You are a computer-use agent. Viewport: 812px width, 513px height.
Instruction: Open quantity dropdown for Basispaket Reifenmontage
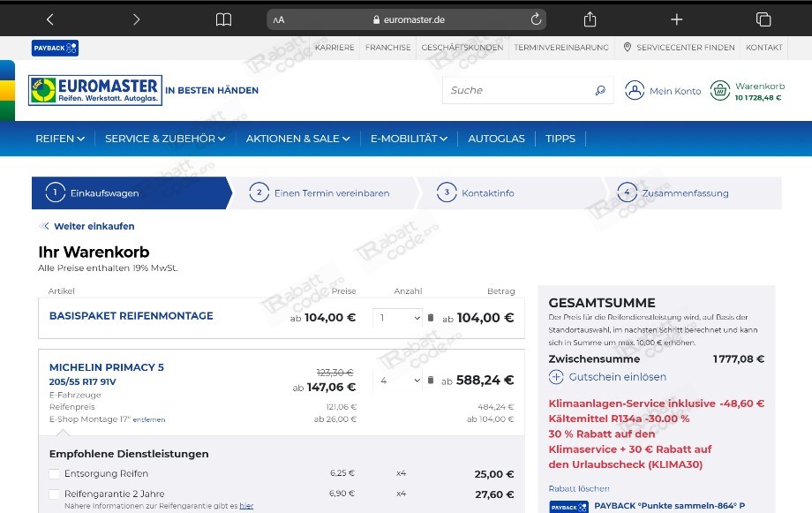397,318
